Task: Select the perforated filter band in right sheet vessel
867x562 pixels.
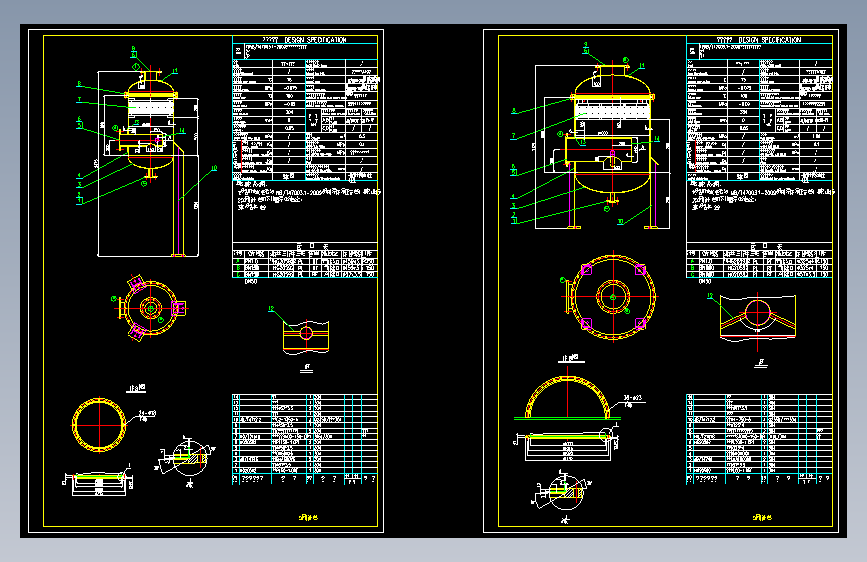Action: click(x=612, y=111)
